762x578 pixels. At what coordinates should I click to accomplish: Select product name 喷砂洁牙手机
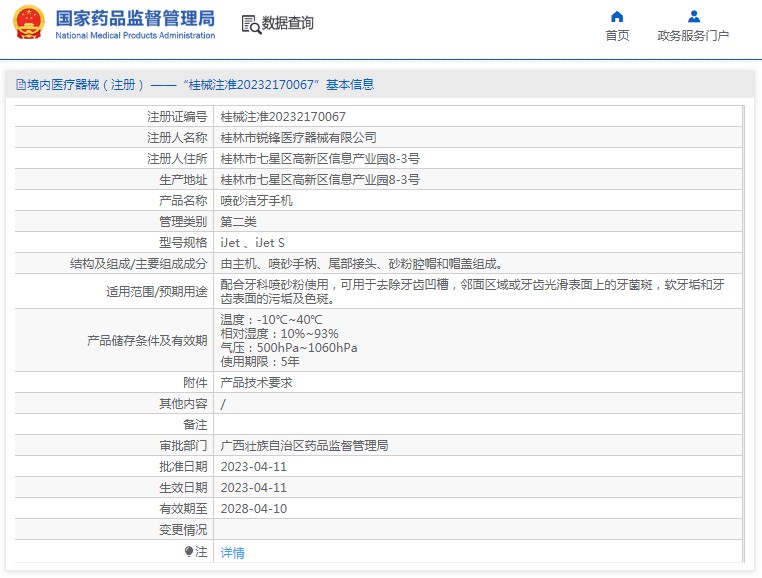pyautogui.click(x=257, y=200)
